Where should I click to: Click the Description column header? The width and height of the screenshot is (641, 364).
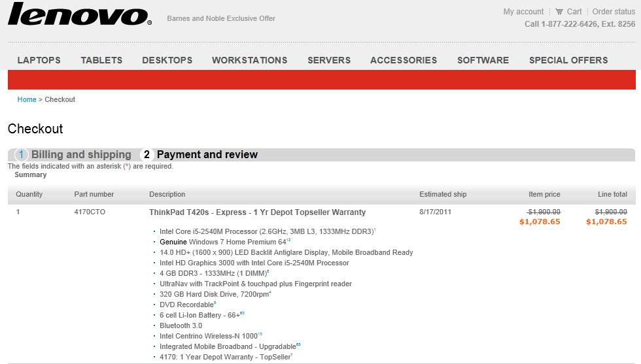tap(167, 194)
